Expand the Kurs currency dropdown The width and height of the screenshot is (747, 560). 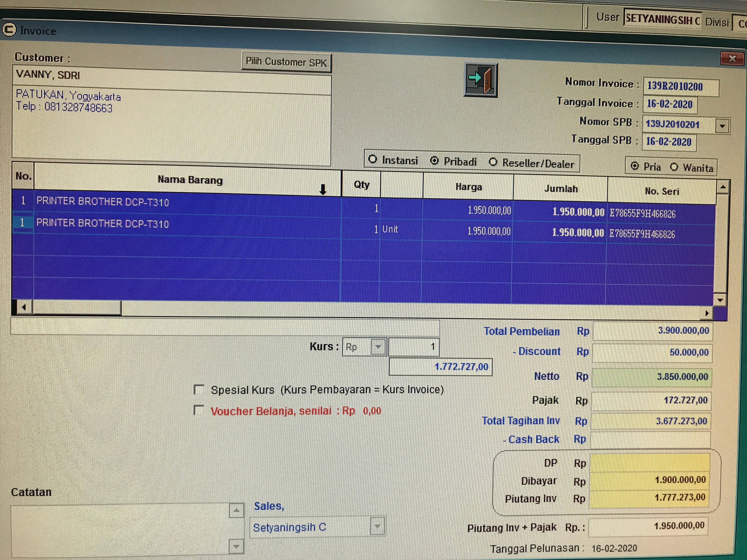378,347
